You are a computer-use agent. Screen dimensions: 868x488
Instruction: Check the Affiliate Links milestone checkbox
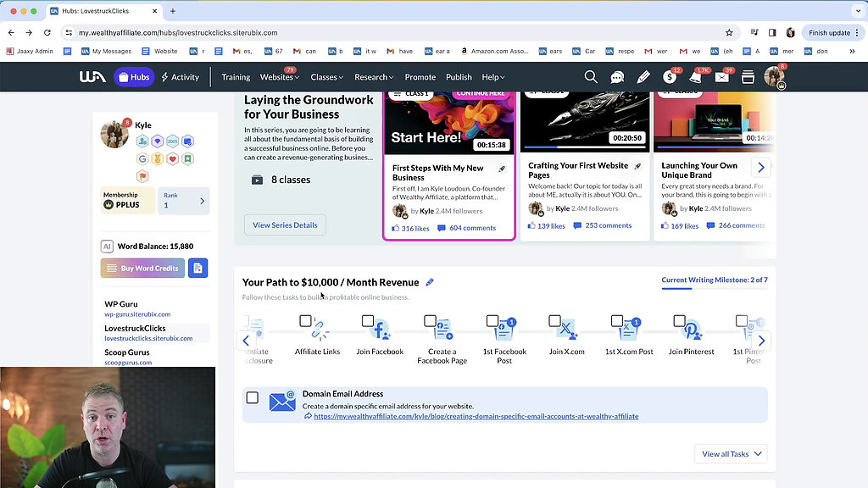[306, 320]
